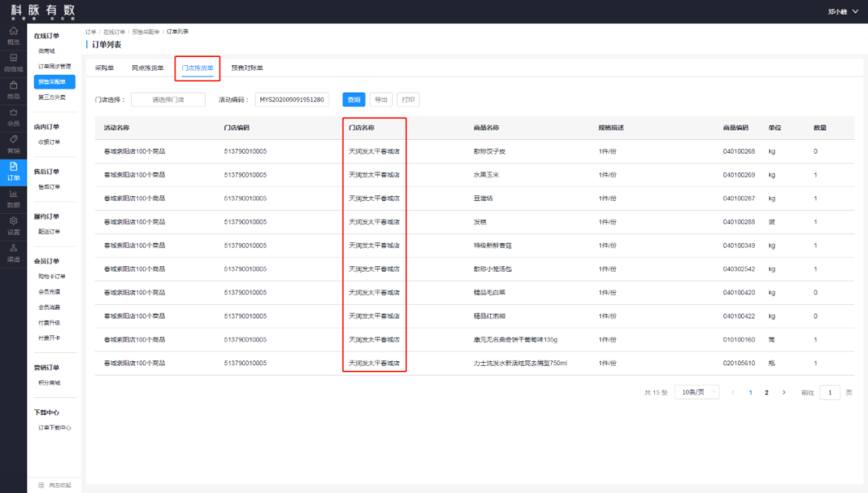
Task: Go to next page arrow in pagination
Action: click(784, 392)
